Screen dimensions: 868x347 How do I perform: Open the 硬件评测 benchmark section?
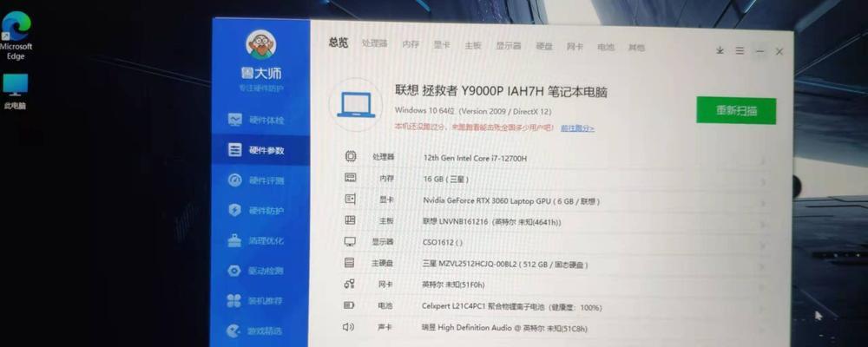point(257,180)
